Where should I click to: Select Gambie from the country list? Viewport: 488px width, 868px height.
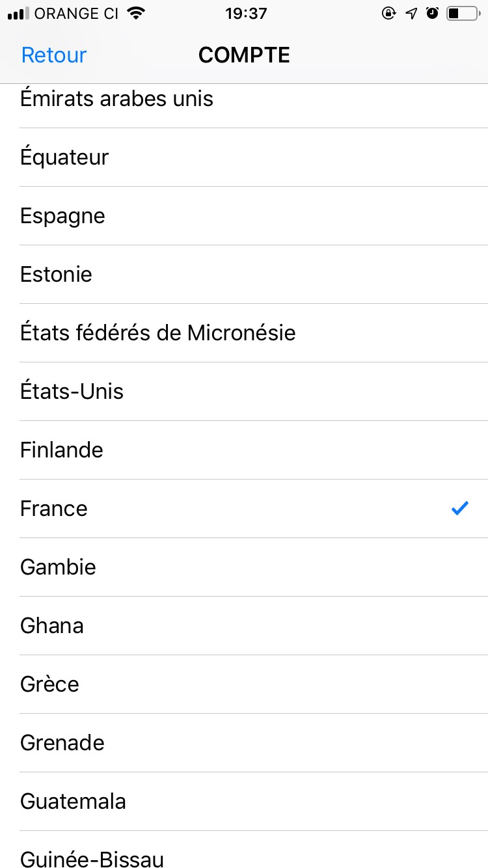(58, 567)
